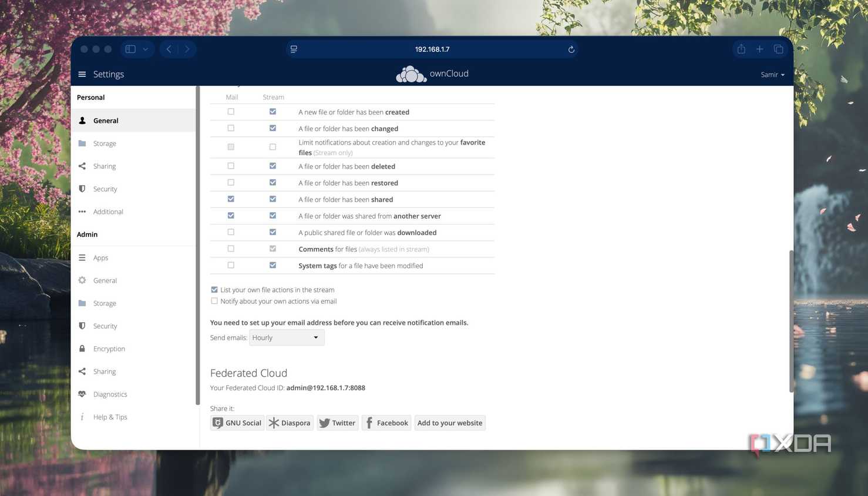Select Personal General in the sidebar
This screenshot has height=496, width=868.
pyautogui.click(x=133, y=120)
